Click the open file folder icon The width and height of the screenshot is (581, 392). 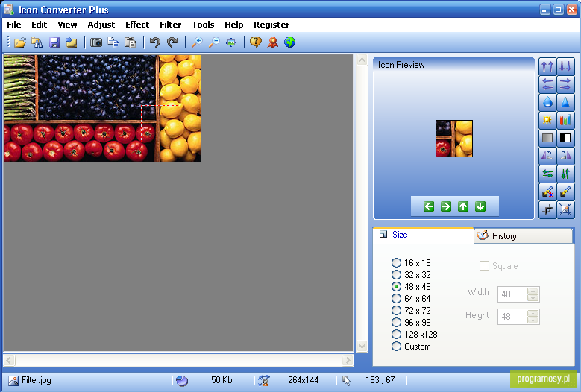(20, 42)
